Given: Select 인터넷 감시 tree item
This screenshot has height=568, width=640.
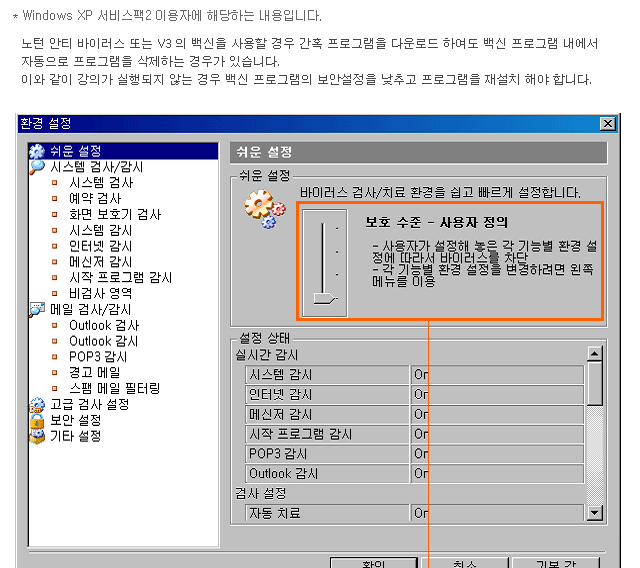Looking at the screenshot, I should click(100, 246).
